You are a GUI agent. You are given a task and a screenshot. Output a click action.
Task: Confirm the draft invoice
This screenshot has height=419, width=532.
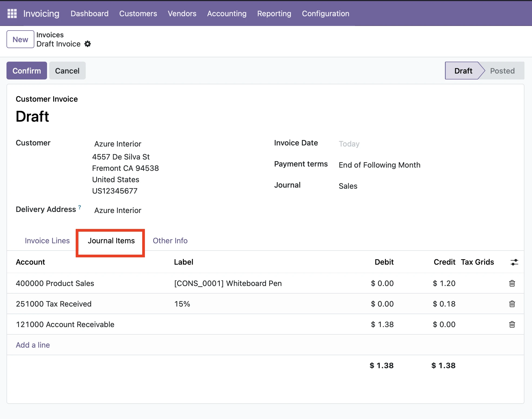coord(26,71)
